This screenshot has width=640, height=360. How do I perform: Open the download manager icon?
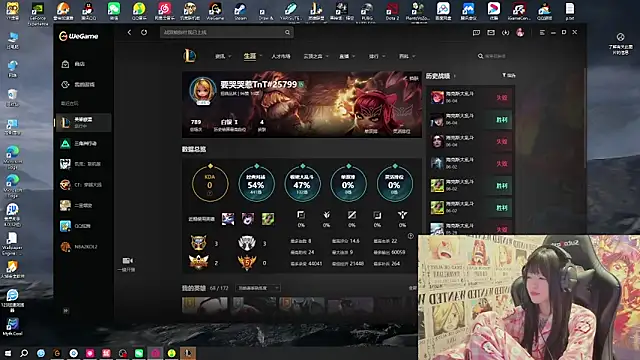click(505, 33)
